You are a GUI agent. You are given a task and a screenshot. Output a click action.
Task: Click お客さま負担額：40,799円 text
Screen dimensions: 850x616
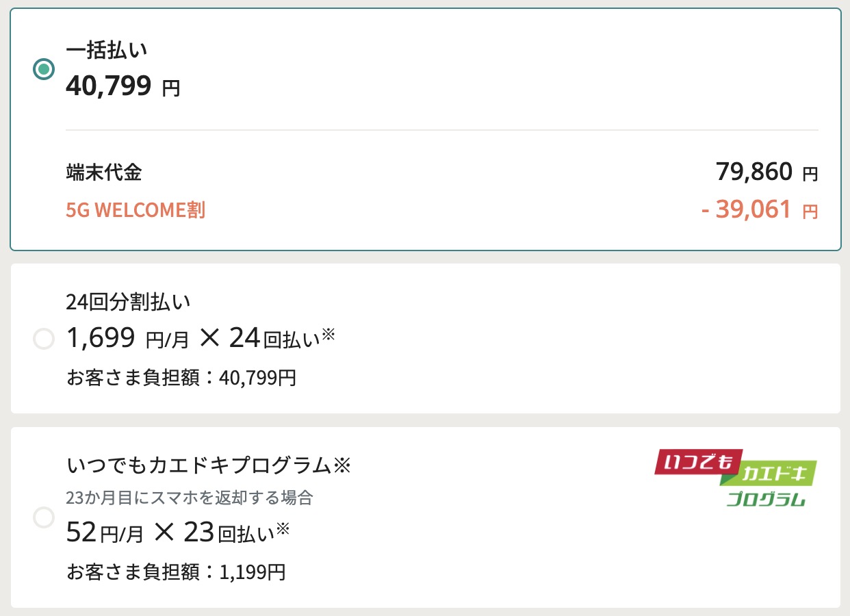[x=181, y=378]
